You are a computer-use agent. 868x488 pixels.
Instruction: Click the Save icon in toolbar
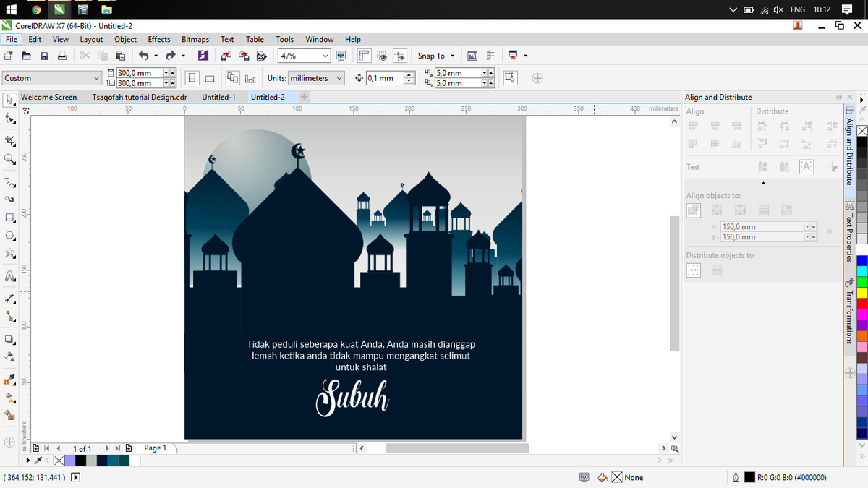[44, 56]
